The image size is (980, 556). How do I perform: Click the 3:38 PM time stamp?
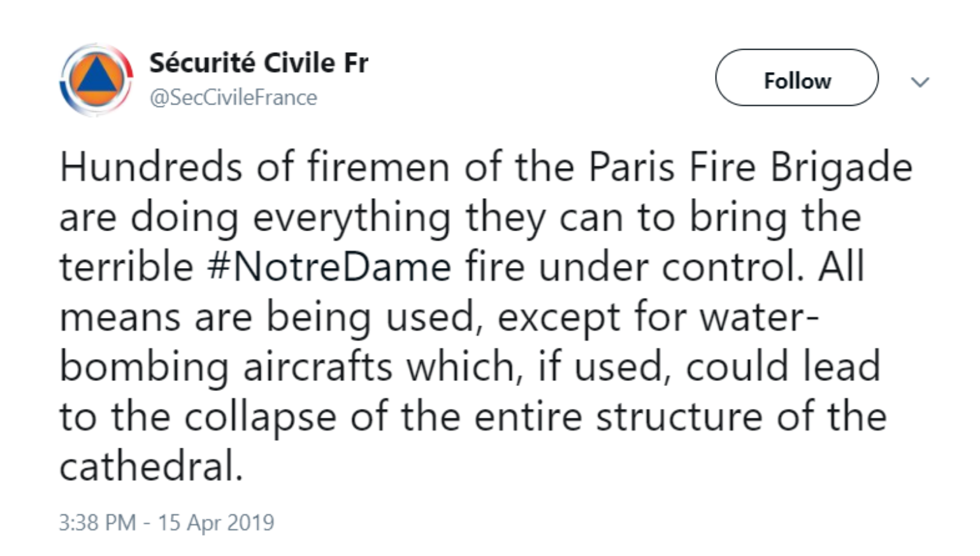97,522
